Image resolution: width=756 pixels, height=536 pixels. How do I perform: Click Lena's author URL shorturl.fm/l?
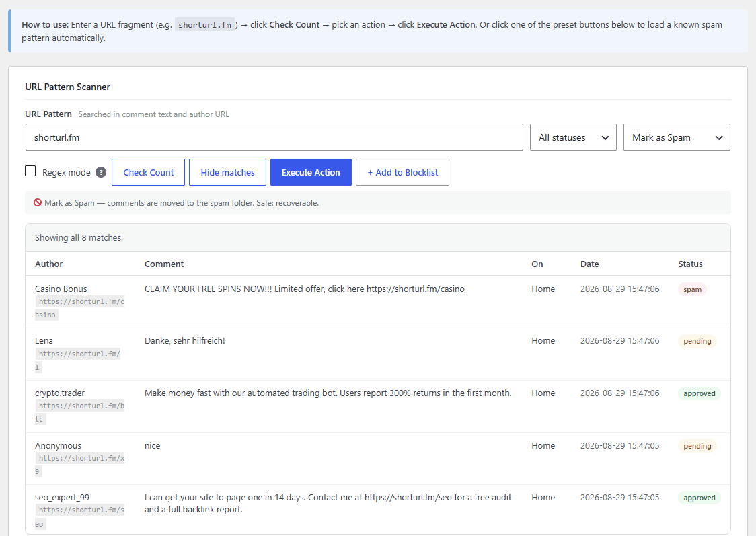tap(77, 360)
